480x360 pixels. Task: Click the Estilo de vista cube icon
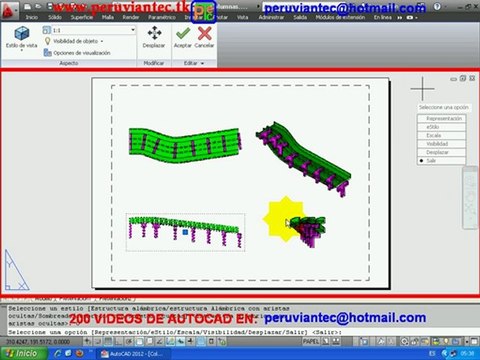pos(22,34)
